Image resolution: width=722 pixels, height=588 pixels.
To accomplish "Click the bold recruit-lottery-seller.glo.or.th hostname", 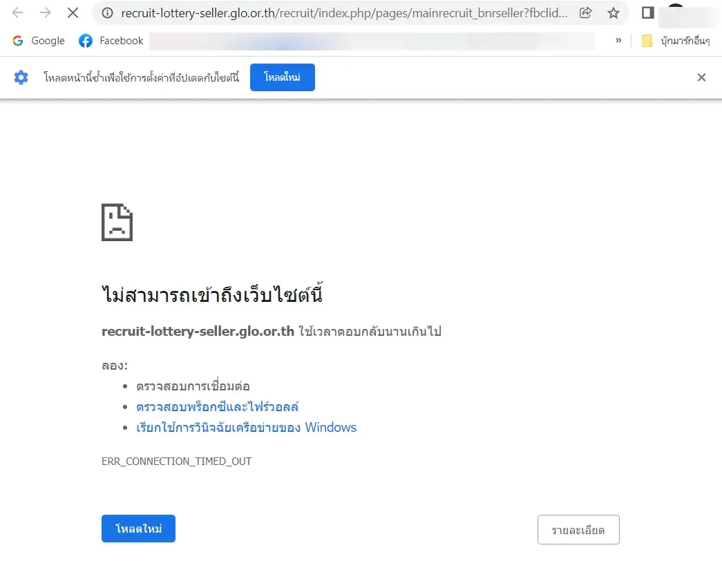I will [x=198, y=332].
